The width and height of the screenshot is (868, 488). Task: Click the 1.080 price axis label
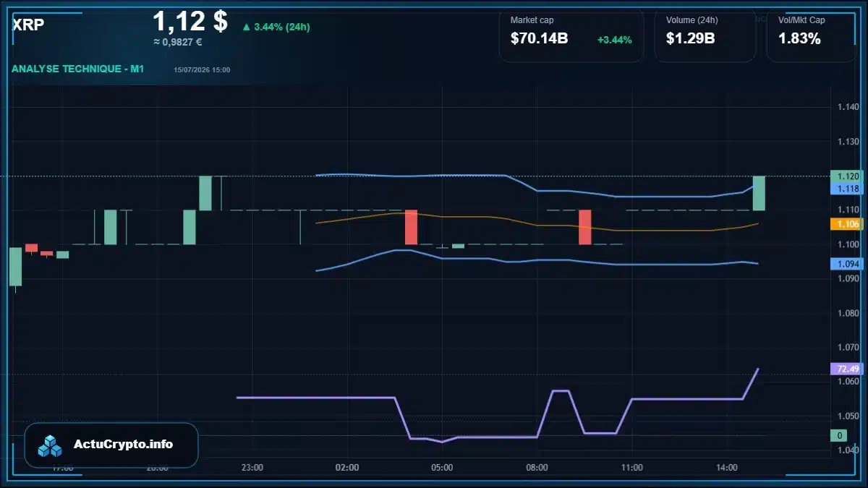[848, 313]
